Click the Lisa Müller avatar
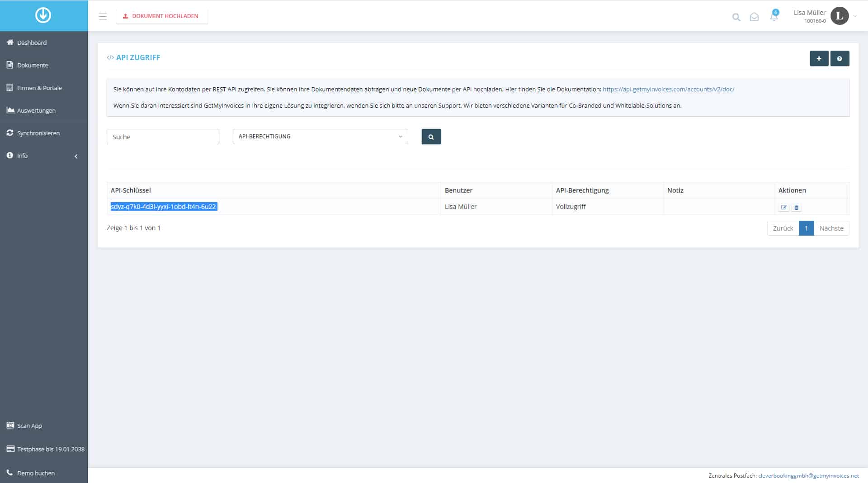Screen dimensions: 868x483 coord(840,16)
